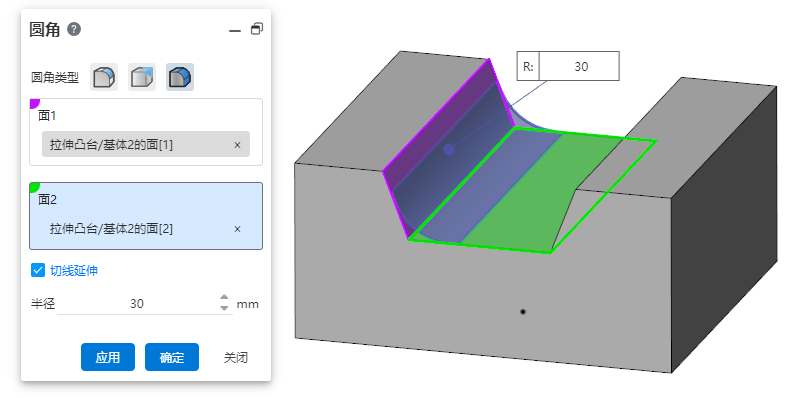Toggle the 切线延伸 checkbox
This screenshot has width=800, height=398.
pyautogui.click(x=38, y=270)
